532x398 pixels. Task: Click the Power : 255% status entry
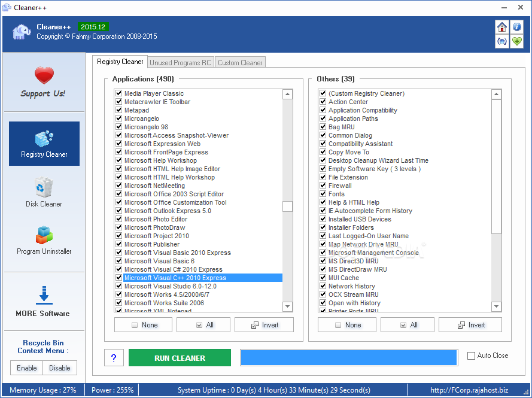[x=113, y=390]
